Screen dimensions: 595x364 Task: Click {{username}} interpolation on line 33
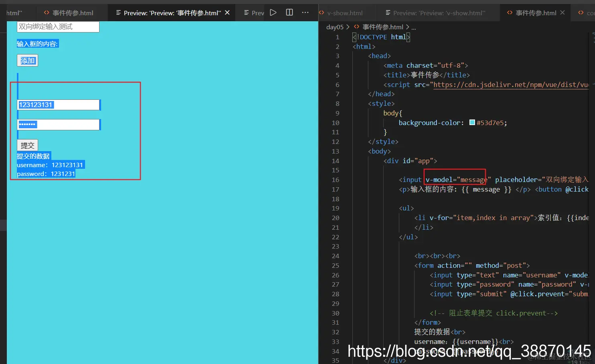pyautogui.click(x=475, y=342)
